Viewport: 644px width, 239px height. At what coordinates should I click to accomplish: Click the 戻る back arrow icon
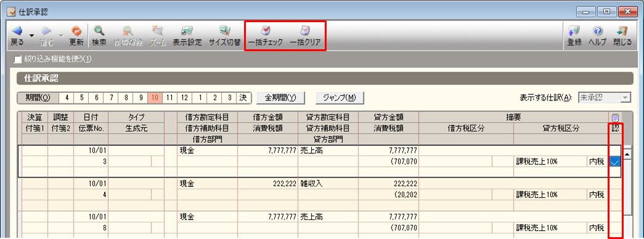pyautogui.click(x=17, y=31)
